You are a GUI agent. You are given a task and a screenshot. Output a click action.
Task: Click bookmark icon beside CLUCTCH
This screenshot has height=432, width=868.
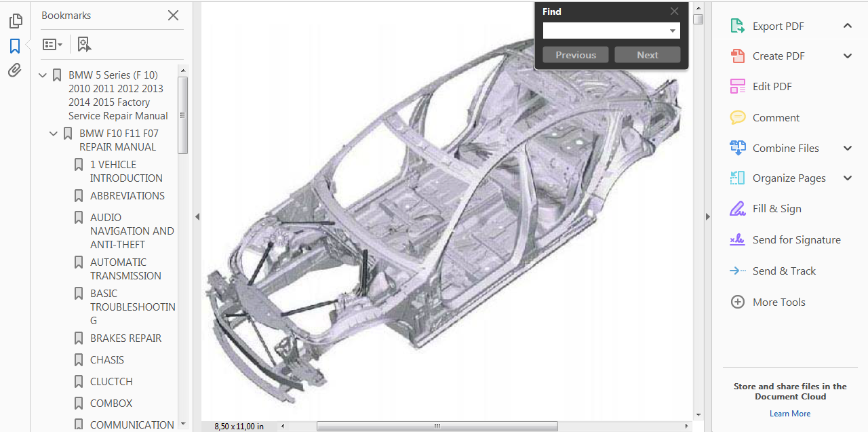(x=79, y=382)
